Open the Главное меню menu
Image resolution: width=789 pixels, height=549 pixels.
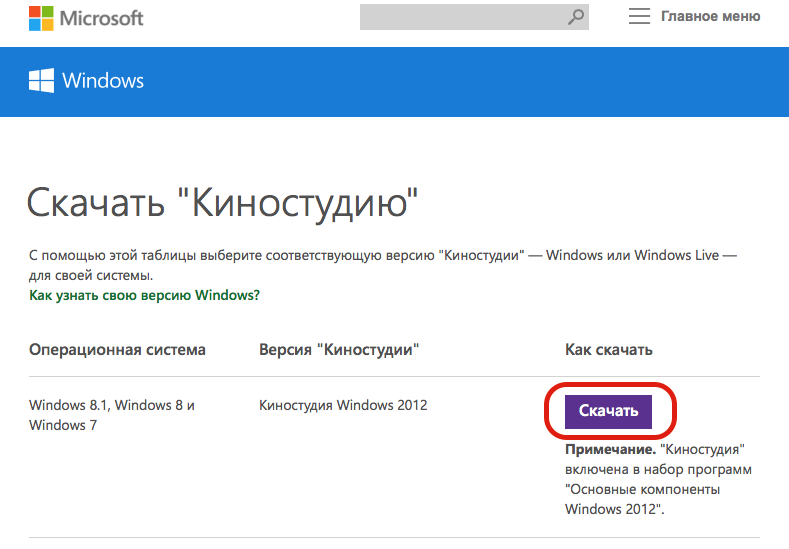711,17
